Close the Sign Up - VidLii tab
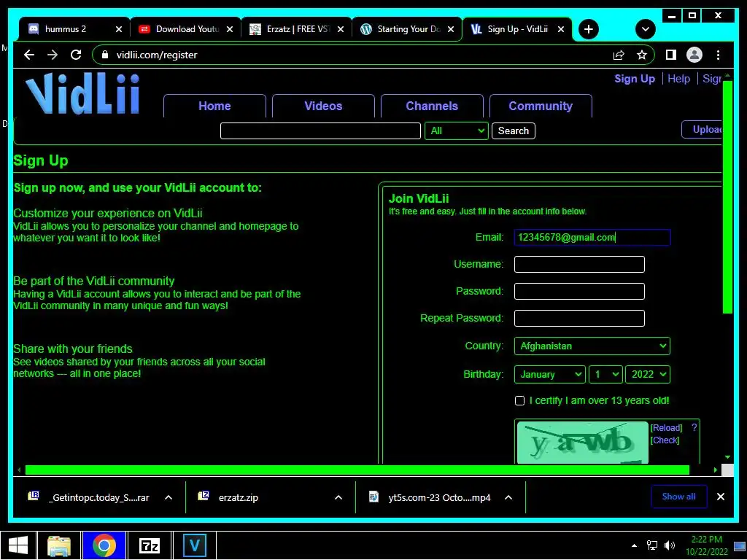 pyautogui.click(x=561, y=29)
